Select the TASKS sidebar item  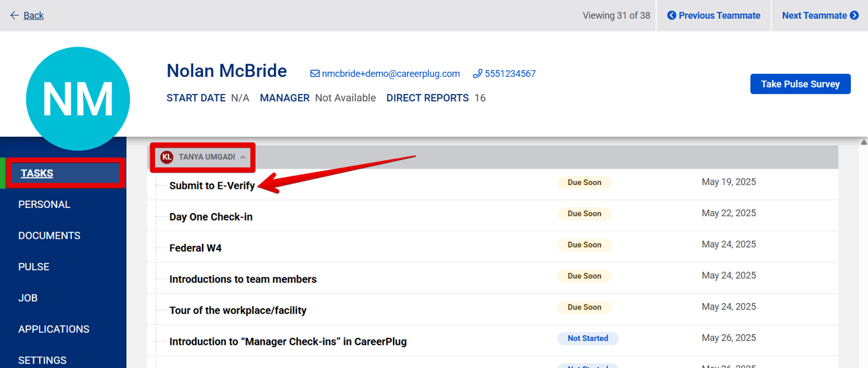click(x=37, y=173)
